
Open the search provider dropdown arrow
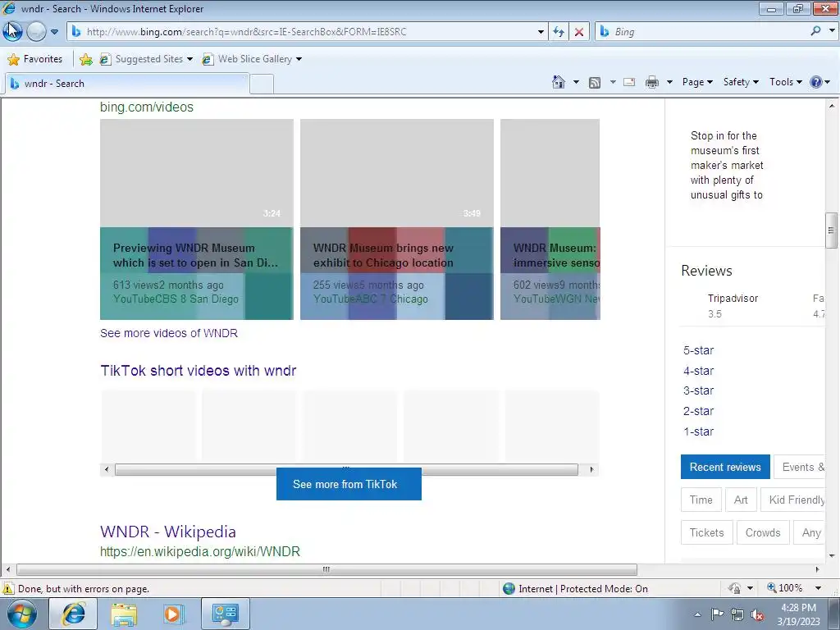click(x=832, y=31)
